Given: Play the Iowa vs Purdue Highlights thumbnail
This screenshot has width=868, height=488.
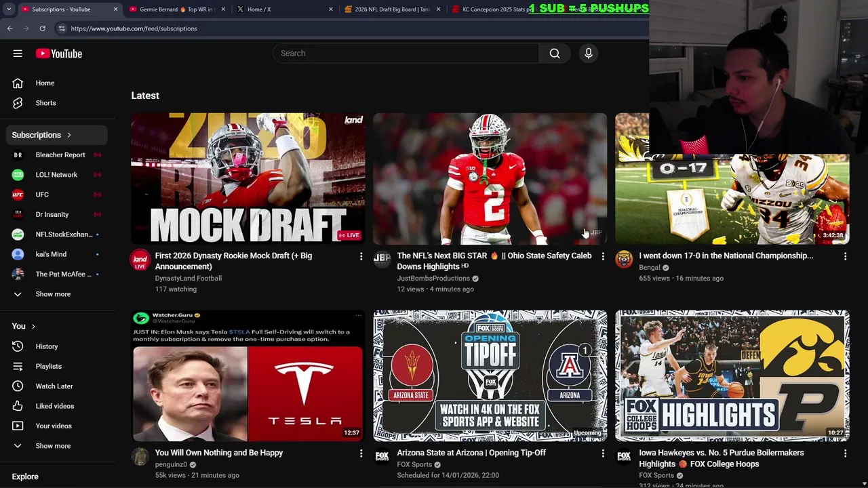Looking at the screenshot, I should pyautogui.click(x=732, y=376).
